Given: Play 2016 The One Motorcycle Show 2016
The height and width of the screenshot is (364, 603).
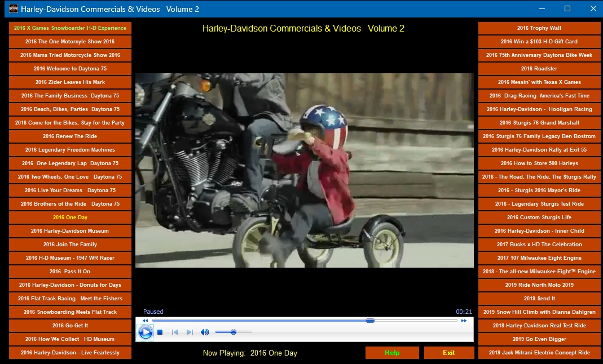Looking at the screenshot, I should (70, 42).
